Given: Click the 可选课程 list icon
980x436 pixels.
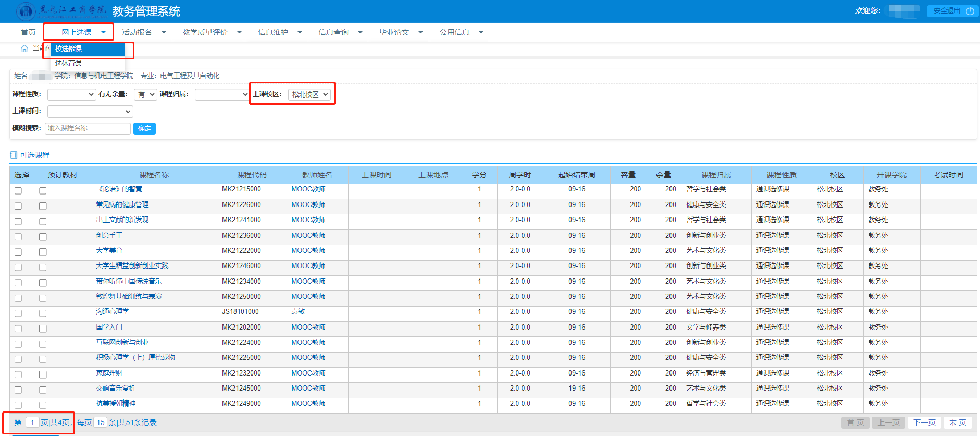Looking at the screenshot, I should [14, 155].
